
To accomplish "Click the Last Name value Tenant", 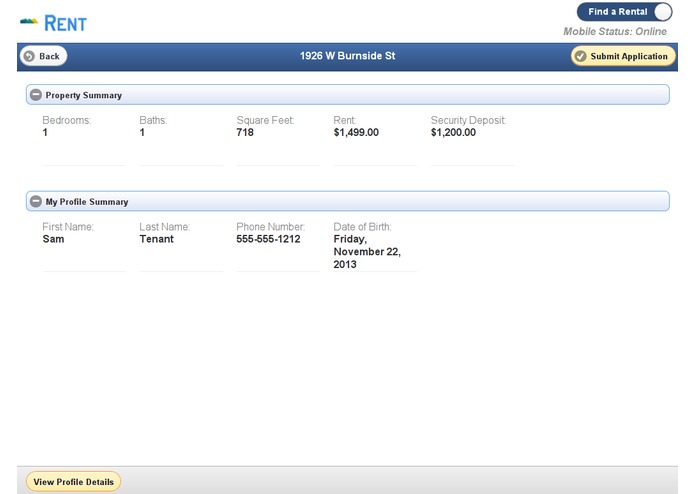I will tap(156, 239).
